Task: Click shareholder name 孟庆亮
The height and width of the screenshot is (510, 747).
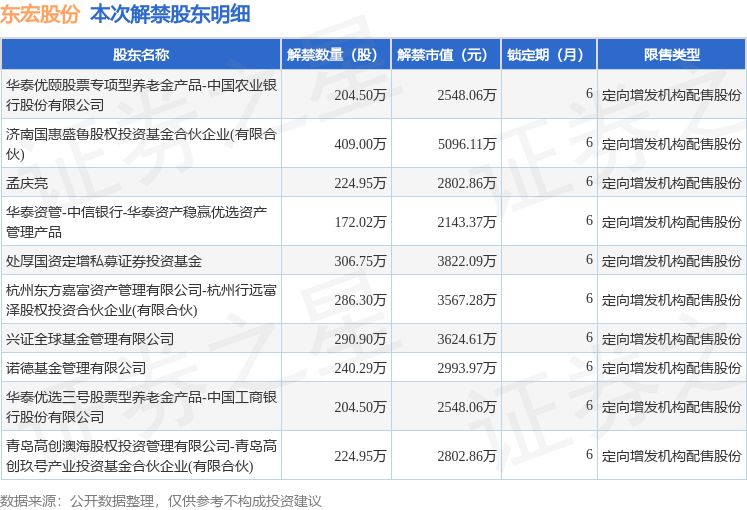Action: pos(27,183)
